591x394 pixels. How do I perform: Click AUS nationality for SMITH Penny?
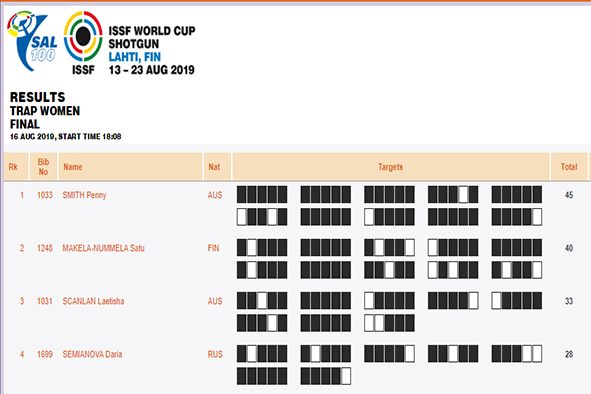[215, 195]
